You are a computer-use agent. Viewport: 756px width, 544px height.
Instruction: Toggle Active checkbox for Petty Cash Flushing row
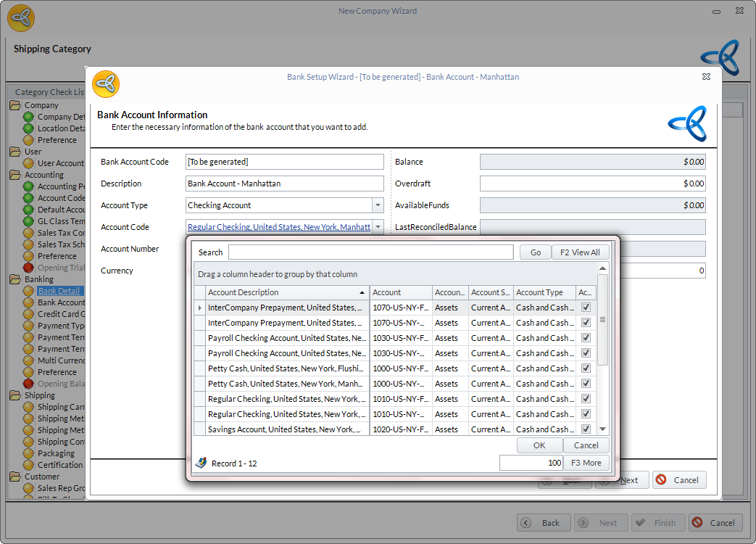[x=586, y=368]
